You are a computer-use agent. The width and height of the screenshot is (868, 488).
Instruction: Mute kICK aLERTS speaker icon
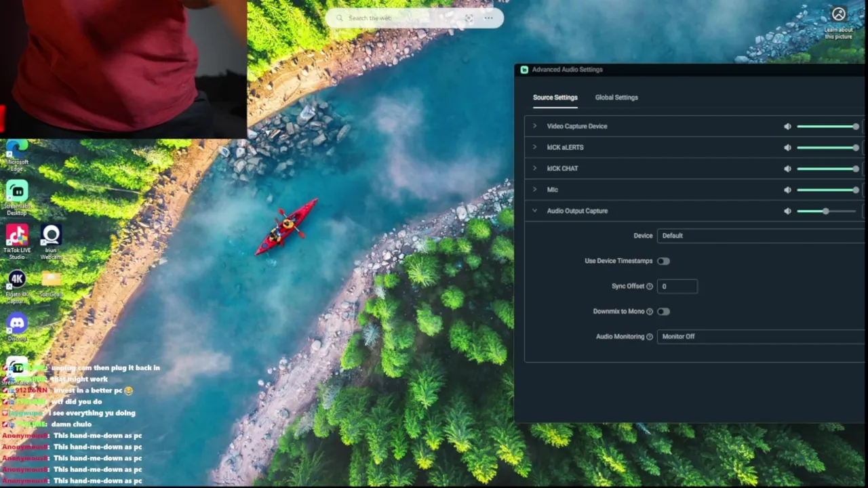[x=787, y=147]
